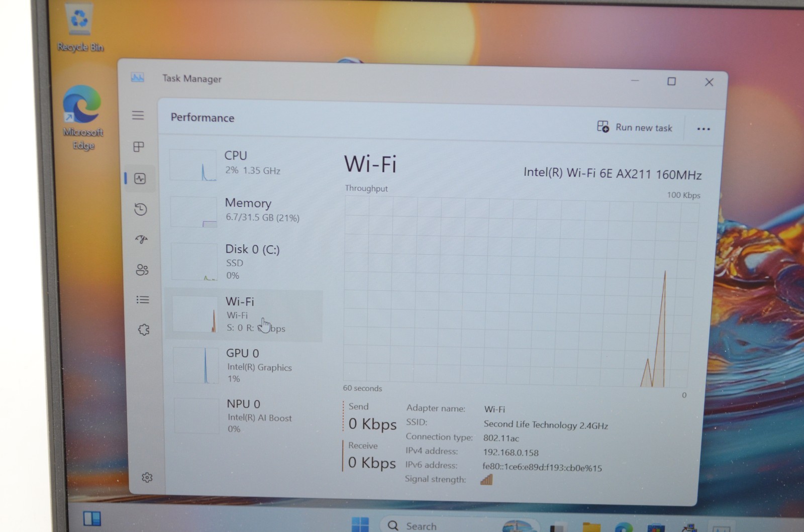Select the Performance page icon in sidebar
This screenshot has height=532, width=804.
(x=140, y=178)
